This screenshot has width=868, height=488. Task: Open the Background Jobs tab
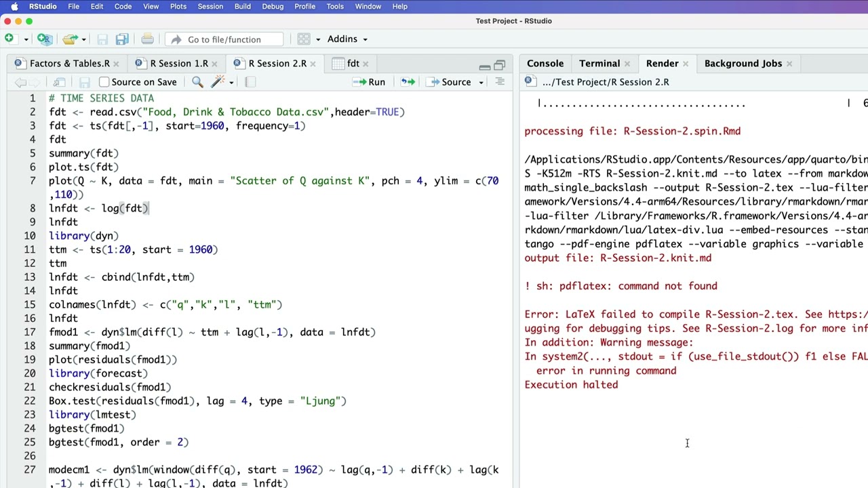(743, 63)
